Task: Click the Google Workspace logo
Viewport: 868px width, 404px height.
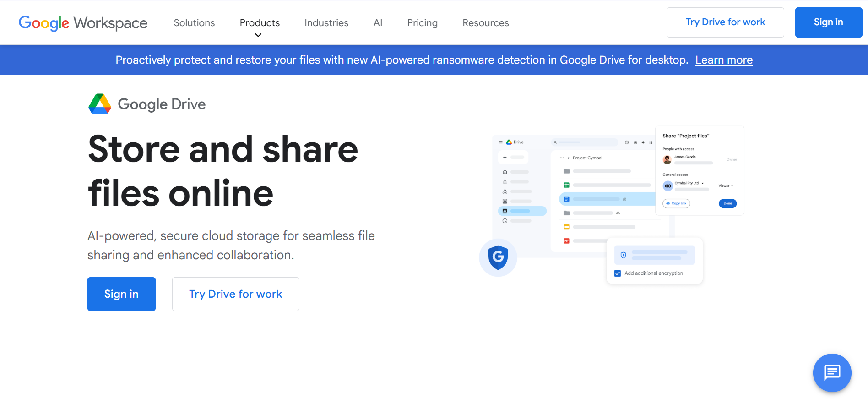Action: 83,23
